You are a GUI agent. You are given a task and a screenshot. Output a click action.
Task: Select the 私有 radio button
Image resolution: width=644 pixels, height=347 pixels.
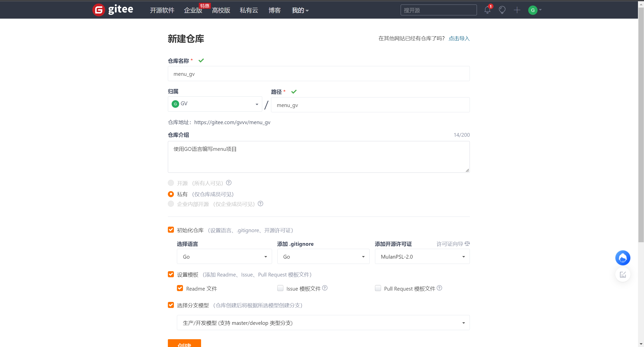tap(171, 194)
